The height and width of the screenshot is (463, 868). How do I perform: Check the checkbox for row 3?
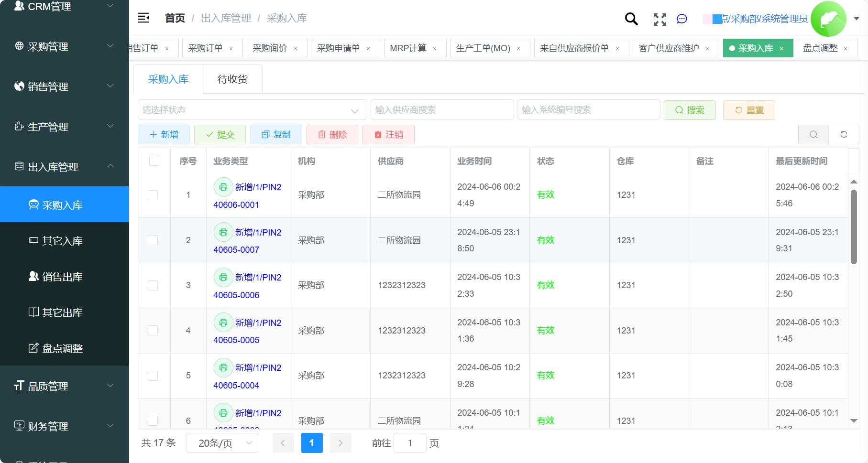click(153, 285)
